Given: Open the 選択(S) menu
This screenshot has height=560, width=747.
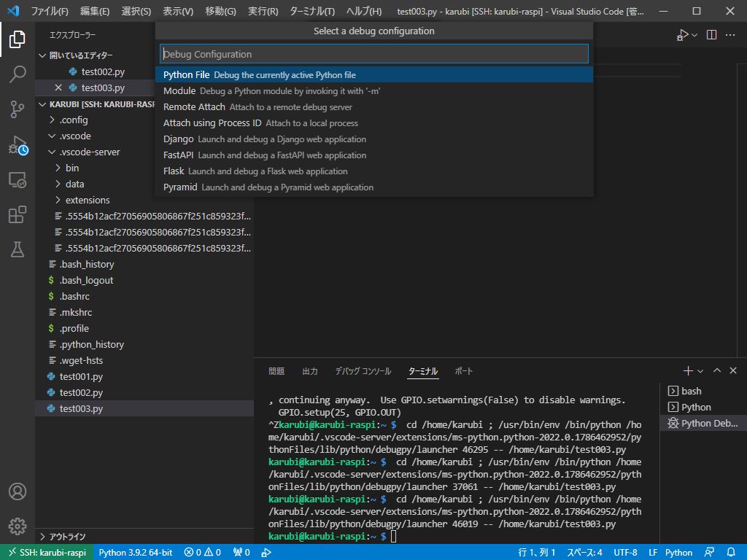Looking at the screenshot, I should point(136,11).
